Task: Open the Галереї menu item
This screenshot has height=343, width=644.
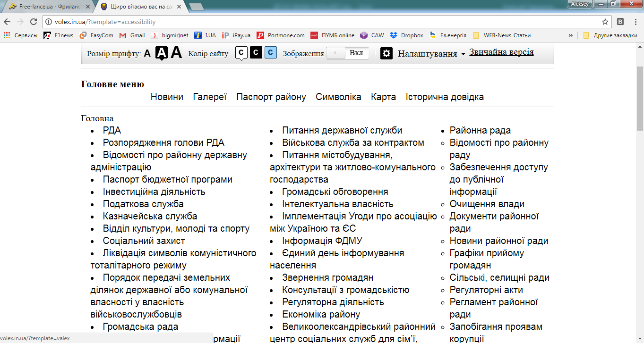Action: click(210, 97)
